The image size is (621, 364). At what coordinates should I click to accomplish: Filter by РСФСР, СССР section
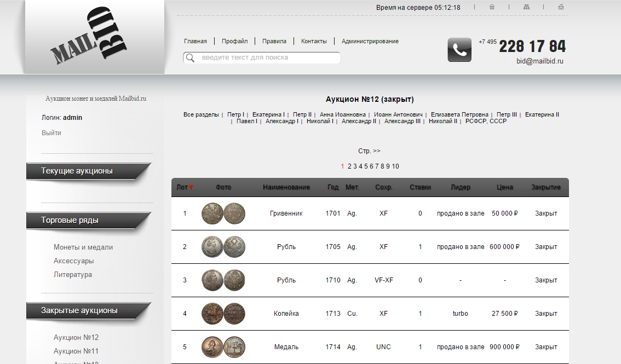point(486,121)
